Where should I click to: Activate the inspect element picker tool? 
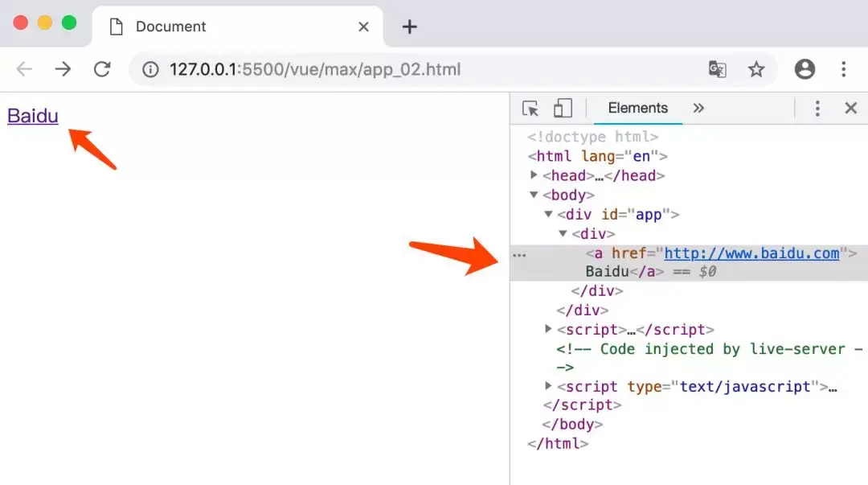coord(530,108)
